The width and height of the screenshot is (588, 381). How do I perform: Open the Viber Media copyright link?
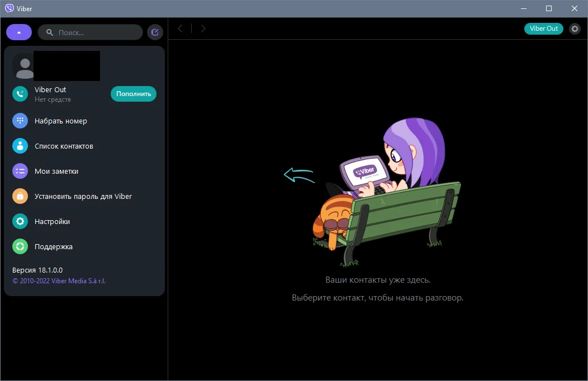click(x=59, y=280)
